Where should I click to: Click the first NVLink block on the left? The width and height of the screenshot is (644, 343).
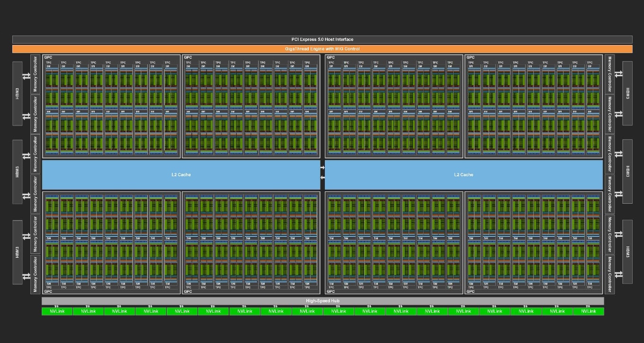tap(57, 311)
